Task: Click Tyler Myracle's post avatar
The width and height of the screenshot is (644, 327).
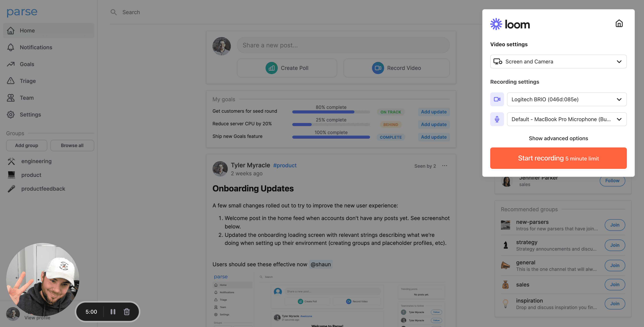Action: point(220,169)
